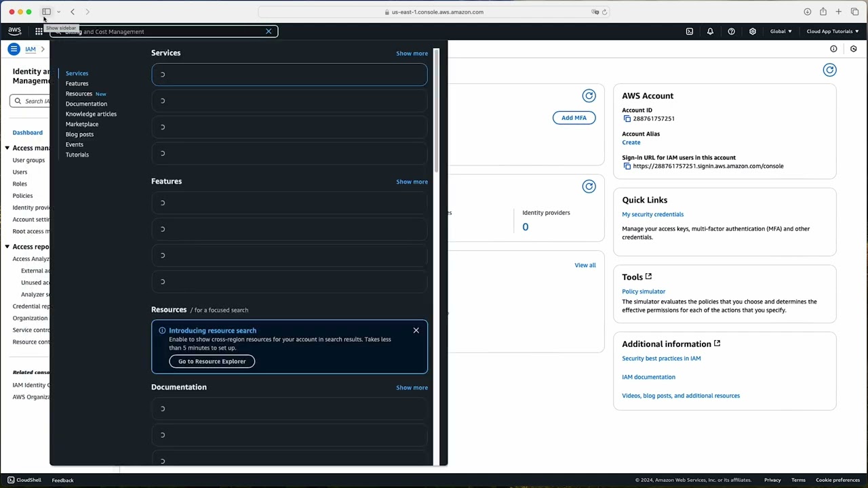Refresh the IAM resources card
868x488 pixels.
point(589,186)
